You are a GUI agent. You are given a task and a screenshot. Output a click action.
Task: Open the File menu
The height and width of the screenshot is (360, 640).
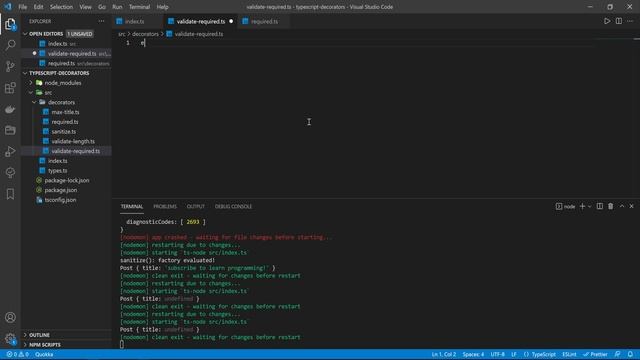coord(22,7)
